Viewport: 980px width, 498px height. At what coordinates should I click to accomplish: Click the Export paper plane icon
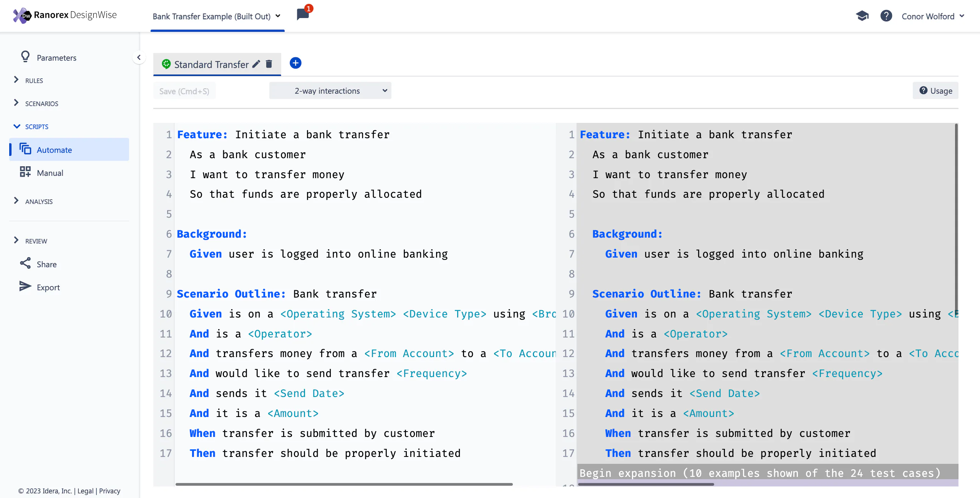click(x=25, y=286)
